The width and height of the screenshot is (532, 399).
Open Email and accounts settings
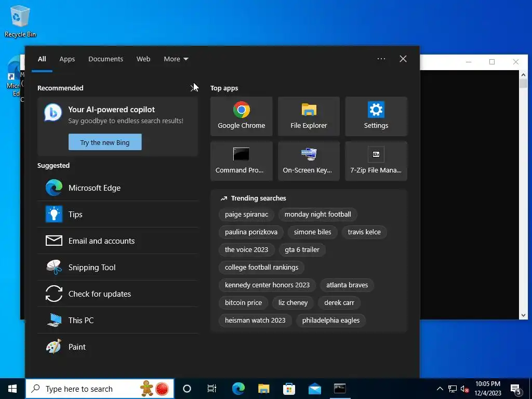[x=118, y=241]
